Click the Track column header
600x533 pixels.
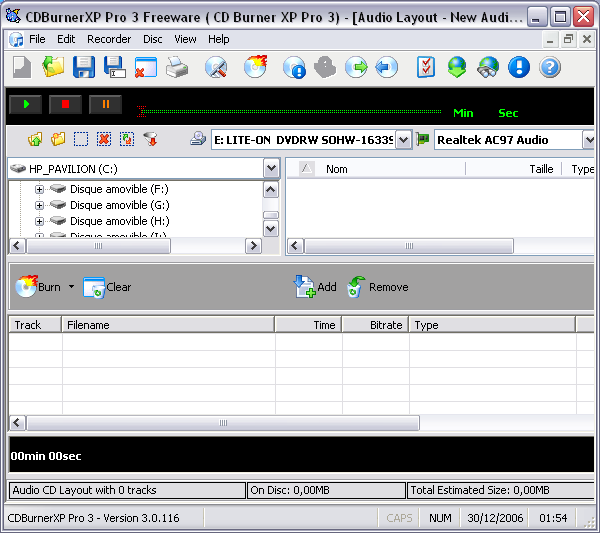coord(35,325)
